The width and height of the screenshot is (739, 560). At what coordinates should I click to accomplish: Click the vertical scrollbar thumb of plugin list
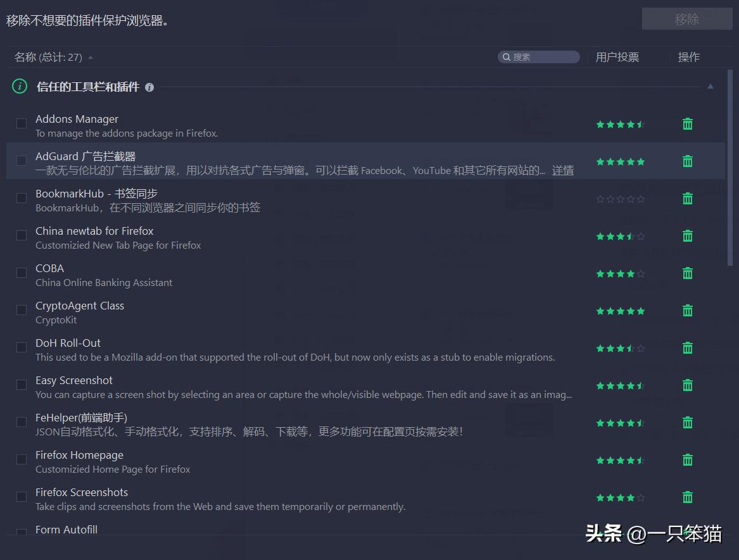[730, 168]
